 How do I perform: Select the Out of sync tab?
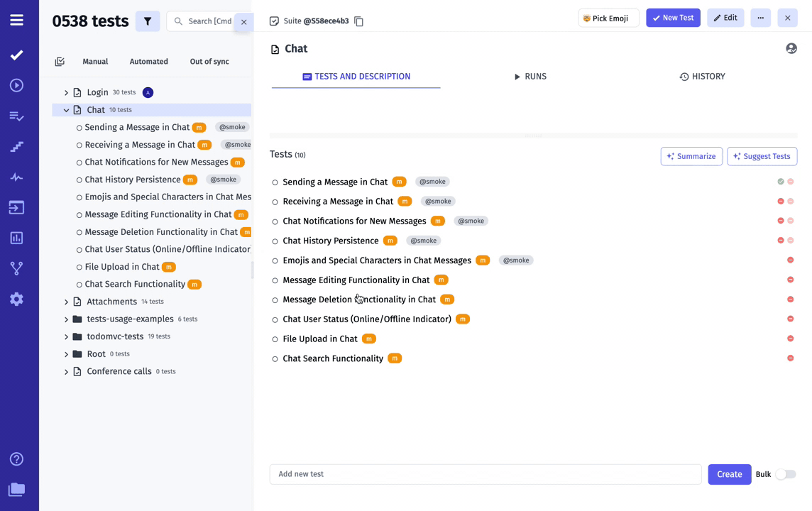[209, 62]
